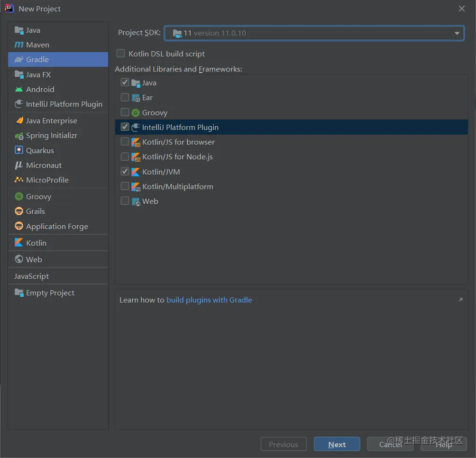Image resolution: width=476 pixels, height=458 pixels.
Task: Click the Maven 'm' icon
Action: 19,45
